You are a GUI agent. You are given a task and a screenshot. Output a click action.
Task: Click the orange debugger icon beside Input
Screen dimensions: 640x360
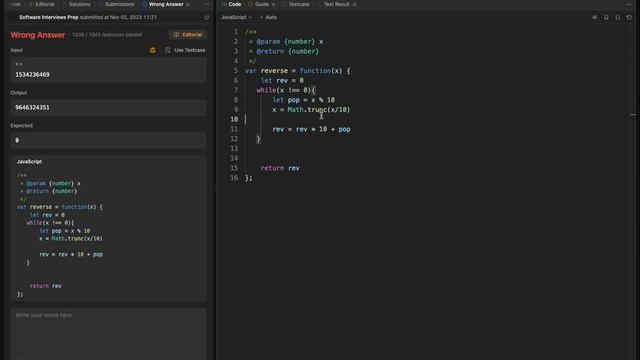coord(153,50)
